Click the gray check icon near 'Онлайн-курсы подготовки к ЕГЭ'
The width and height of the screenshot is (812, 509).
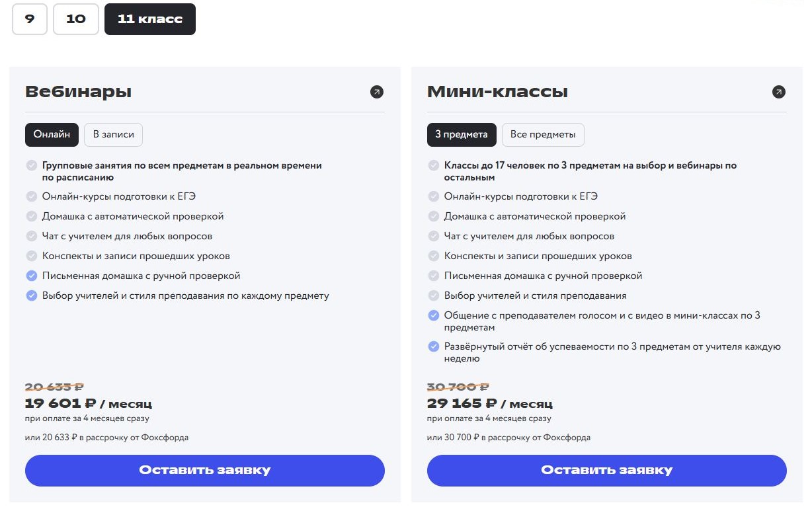[31, 196]
